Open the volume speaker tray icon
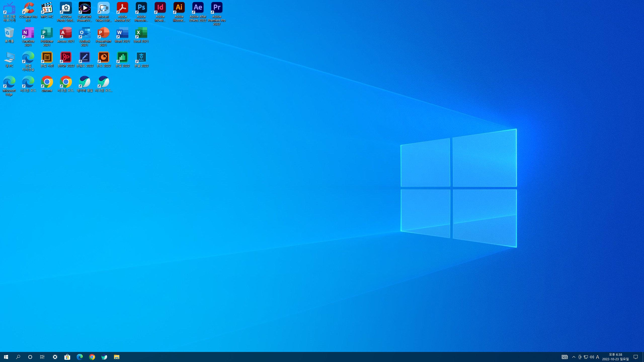Viewport: 644px width, 362px height. (592, 357)
